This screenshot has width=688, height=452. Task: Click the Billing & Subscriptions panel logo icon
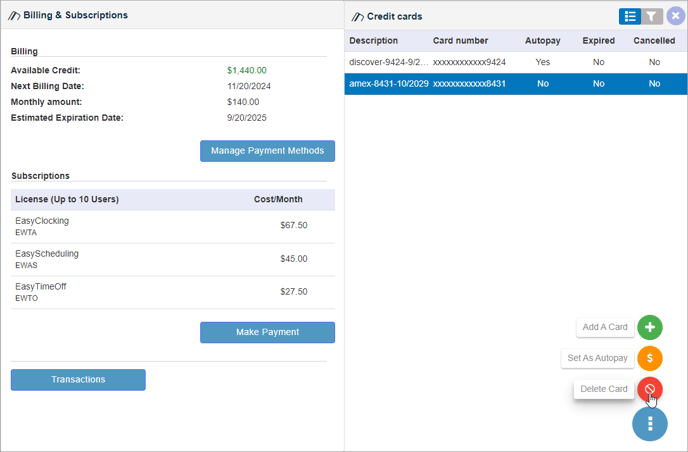click(x=14, y=15)
